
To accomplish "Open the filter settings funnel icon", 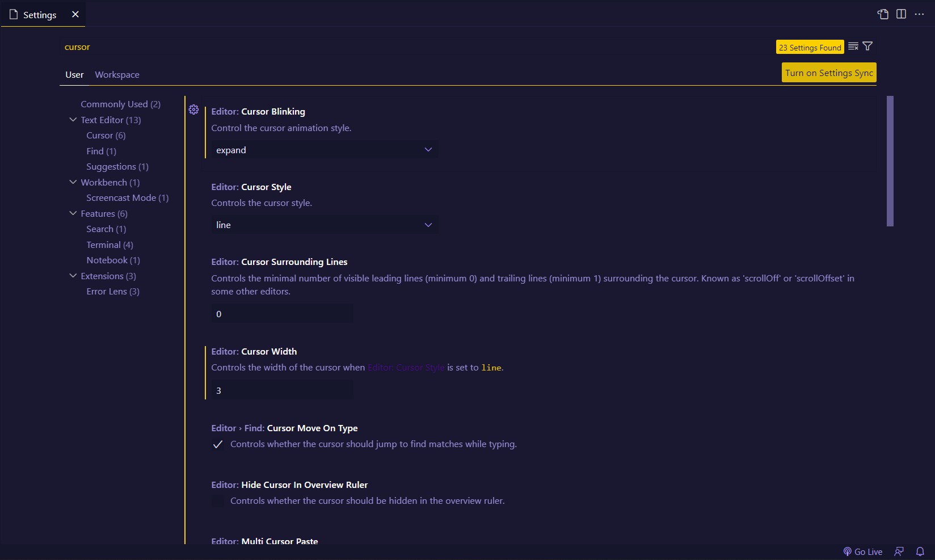I will pos(867,47).
